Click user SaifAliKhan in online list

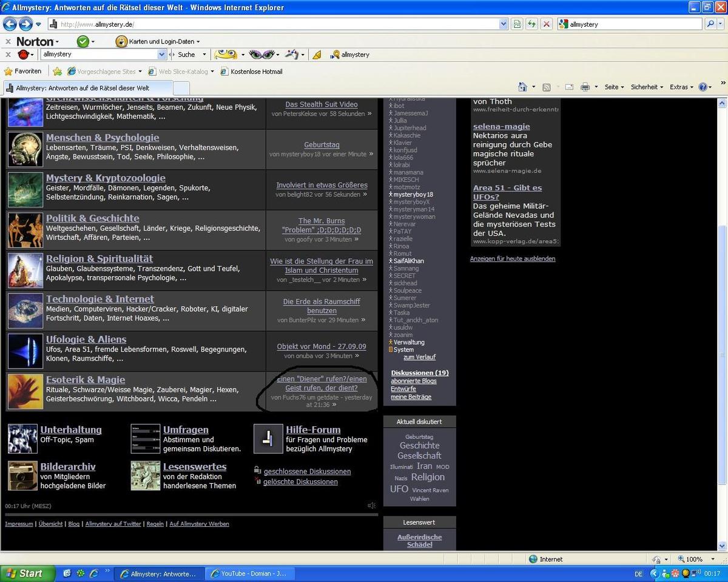click(x=409, y=261)
